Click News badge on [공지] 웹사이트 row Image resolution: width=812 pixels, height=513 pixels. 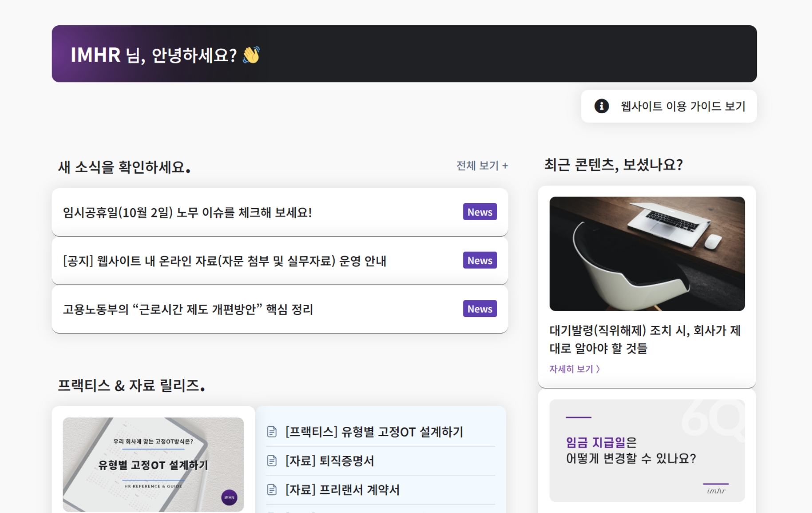click(480, 260)
